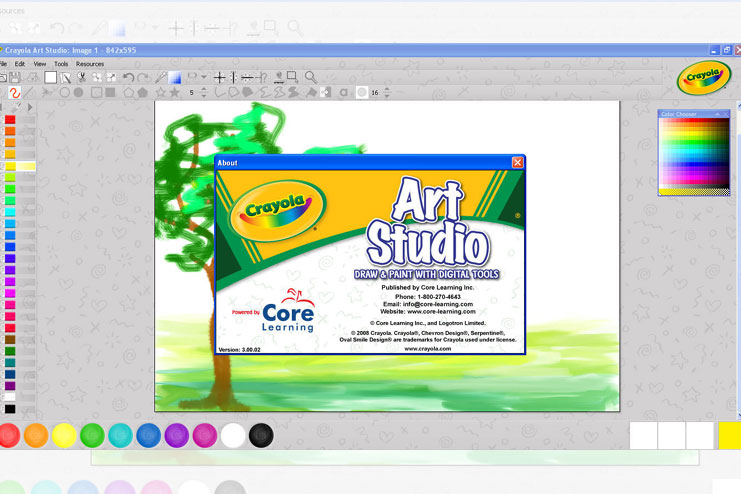The height and width of the screenshot is (494, 741).
Task: Click the www.core-learning.com website text
Action: 441,312
